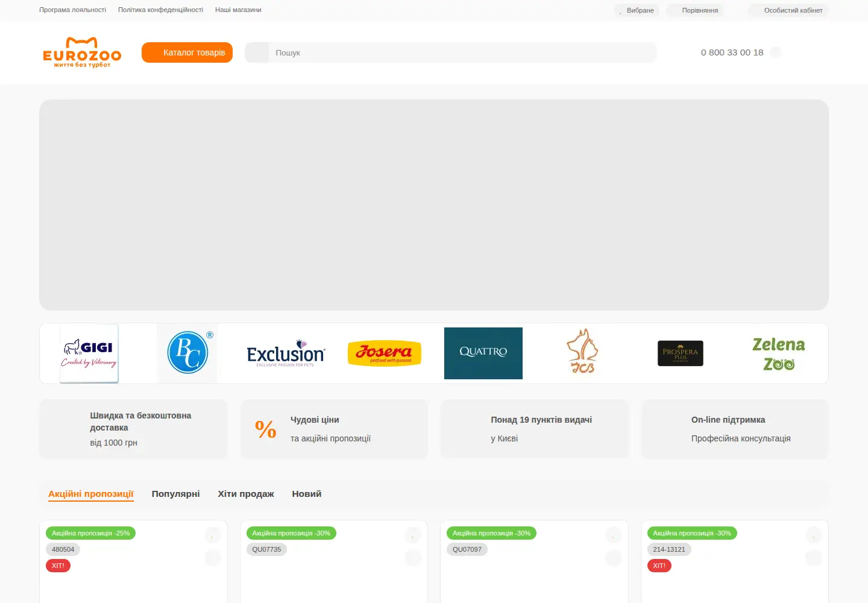Open the Zelena Zoo brand logo
The image size is (868, 603).
click(779, 353)
